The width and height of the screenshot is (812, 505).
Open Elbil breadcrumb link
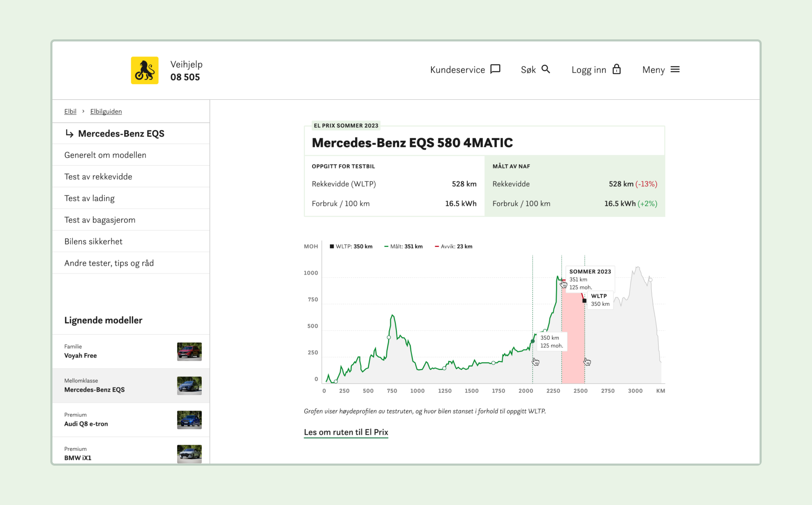70,111
